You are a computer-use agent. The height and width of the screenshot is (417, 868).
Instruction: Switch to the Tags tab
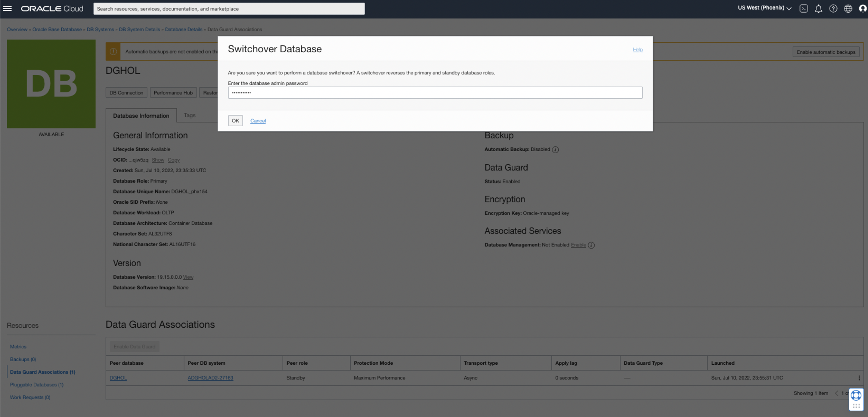(189, 115)
